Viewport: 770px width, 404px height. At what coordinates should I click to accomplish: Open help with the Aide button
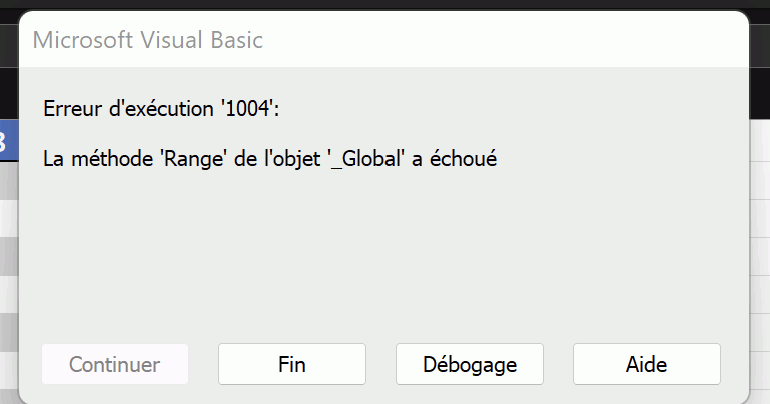coord(647,364)
